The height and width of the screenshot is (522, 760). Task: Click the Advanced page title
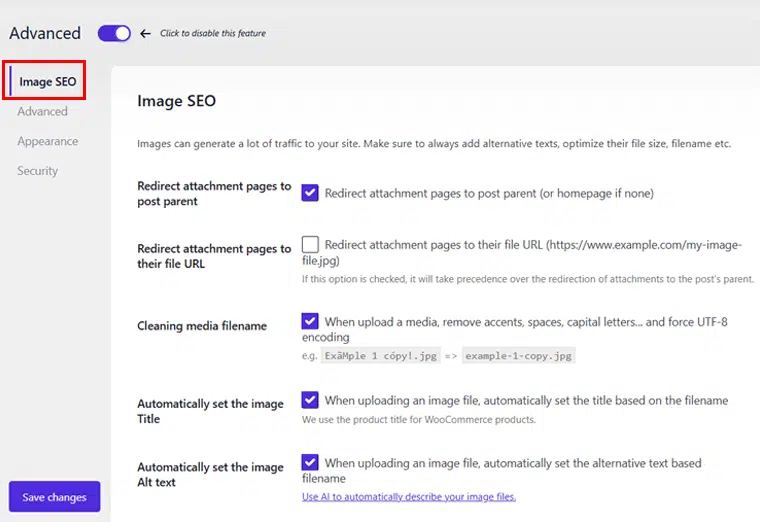click(x=45, y=33)
